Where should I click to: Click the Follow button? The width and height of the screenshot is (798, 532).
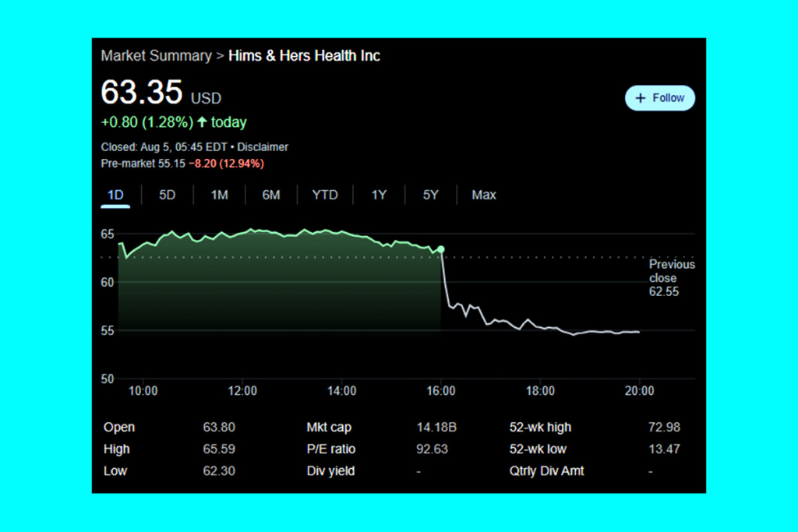(659, 98)
